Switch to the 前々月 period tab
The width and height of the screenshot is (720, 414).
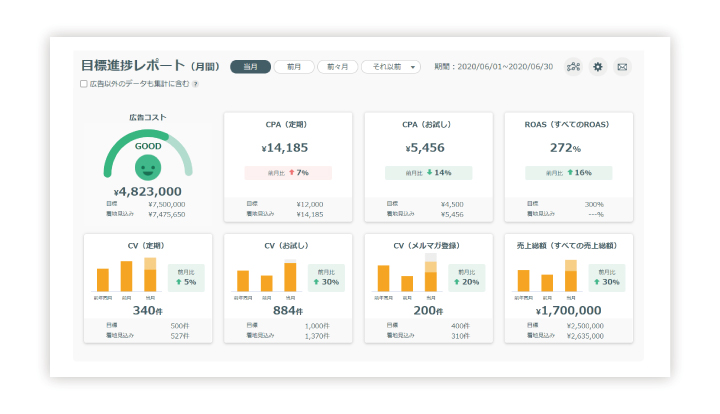pos(337,67)
